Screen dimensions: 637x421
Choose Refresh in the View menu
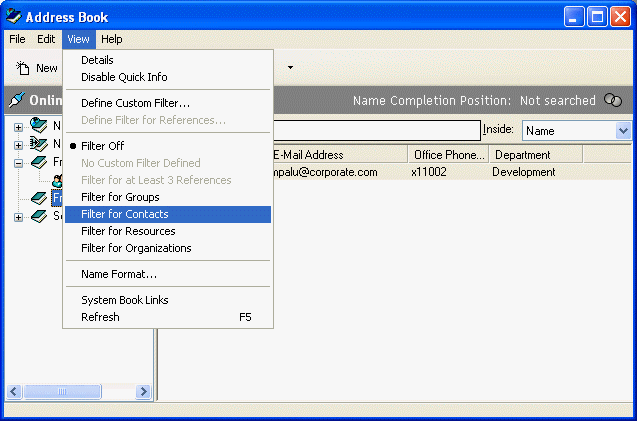(x=168, y=317)
